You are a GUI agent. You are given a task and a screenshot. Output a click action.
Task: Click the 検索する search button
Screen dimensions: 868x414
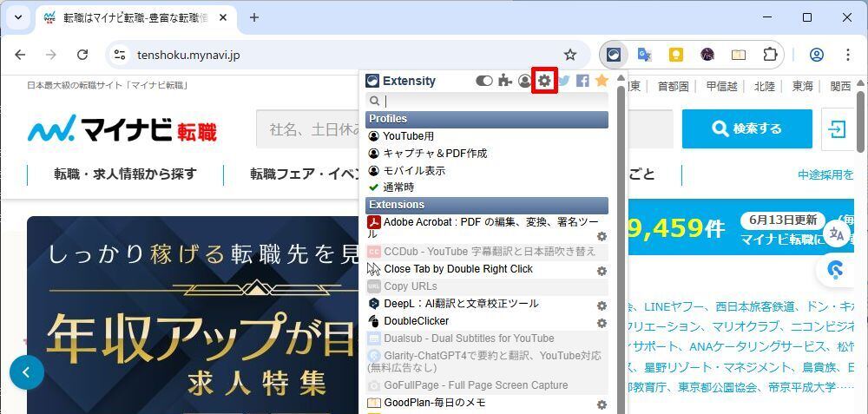click(x=746, y=129)
